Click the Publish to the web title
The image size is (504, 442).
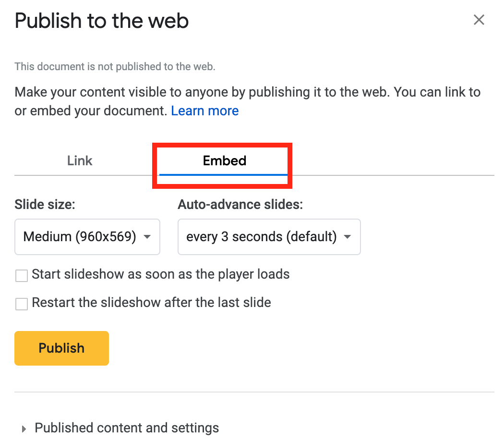point(102,21)
